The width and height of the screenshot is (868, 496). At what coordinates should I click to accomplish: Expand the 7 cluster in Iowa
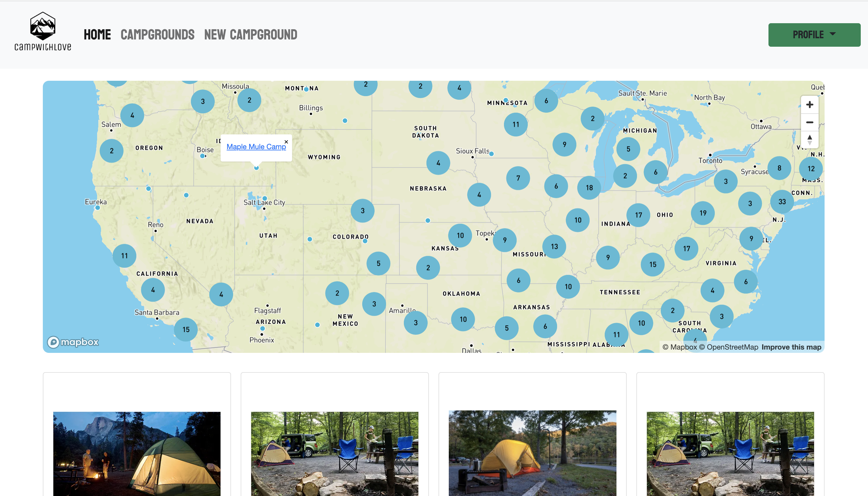[x=518, y=178]
